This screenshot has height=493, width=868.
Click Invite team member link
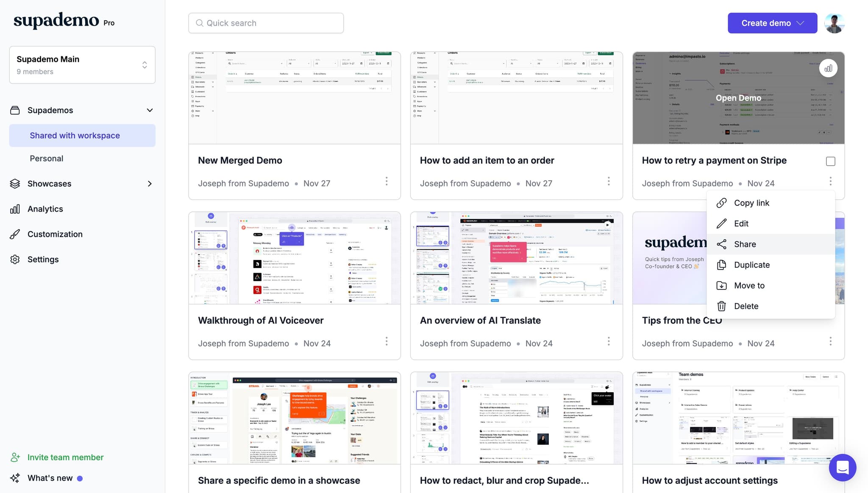pos(65,457)
